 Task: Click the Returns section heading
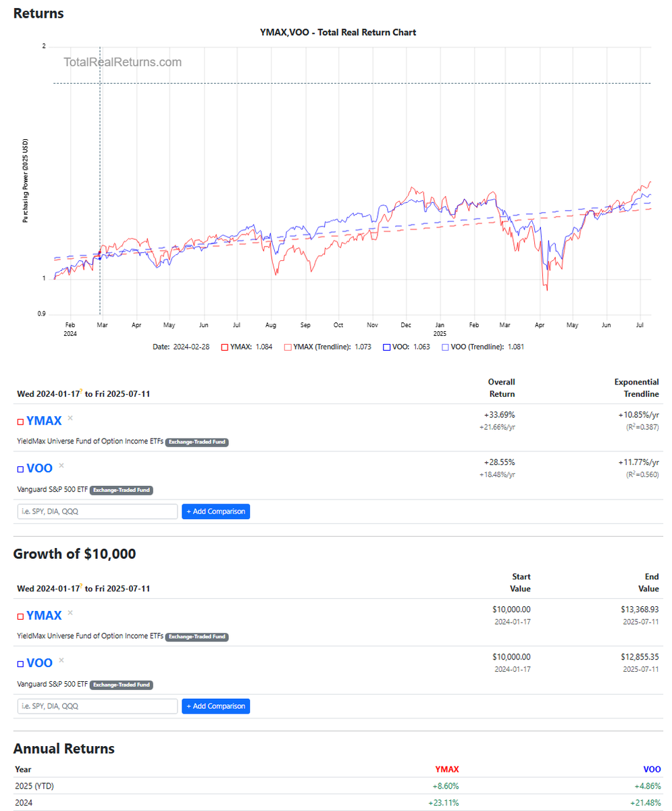coord(38,13)
